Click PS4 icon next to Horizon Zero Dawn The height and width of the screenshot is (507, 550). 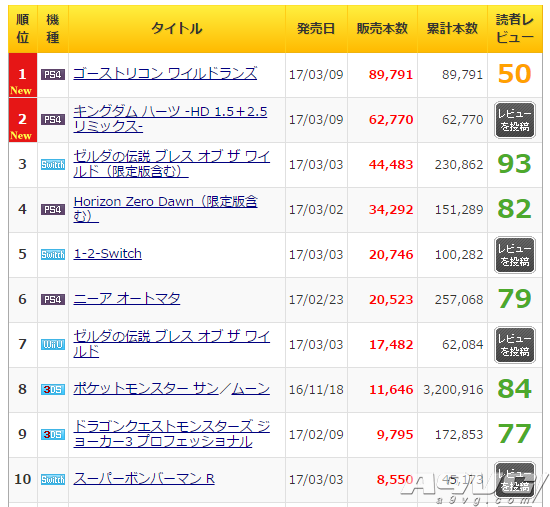coord(53,209)
